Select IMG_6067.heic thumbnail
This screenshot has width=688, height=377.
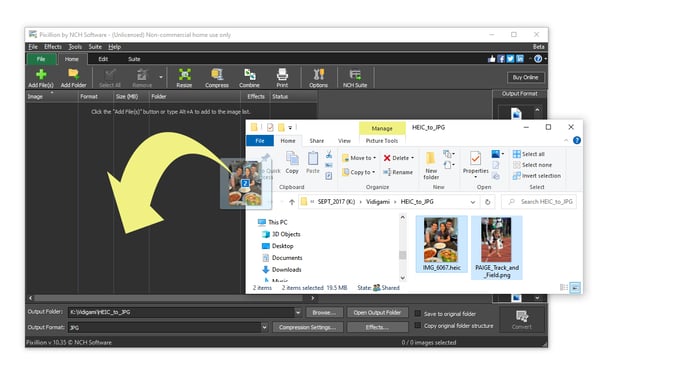pyautogui.click(x=441, y=244)
